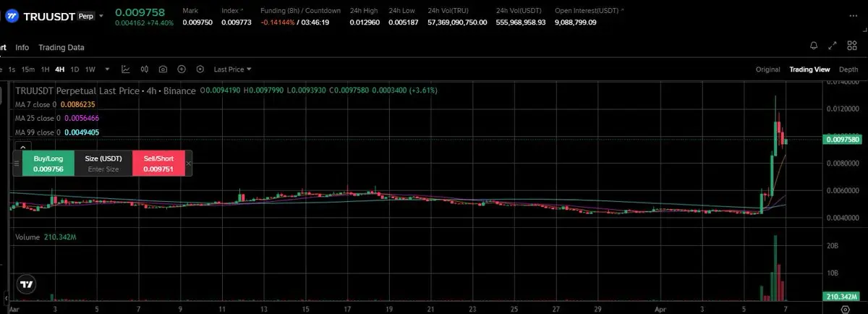Select the 15m chart interval
868x314 pixels.
tap(27, 69)
